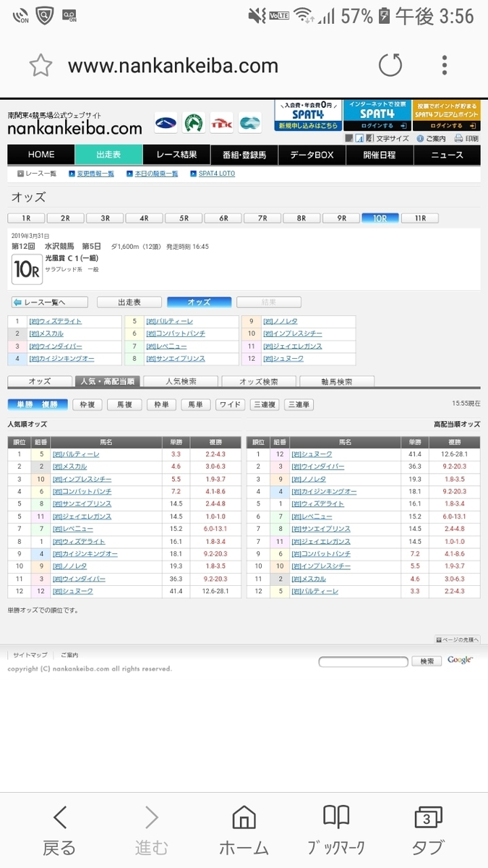Open the データBOX menu item
The width and height of the screenshot is (488, 868).
312,155
